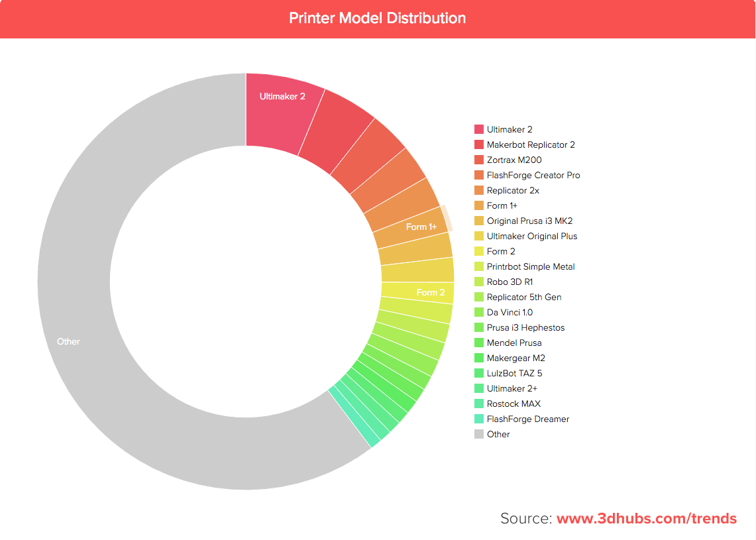Select the Zortrax M200 legend entry
Image resolution: width=756 pixels, height=540 pixels.
508,160
